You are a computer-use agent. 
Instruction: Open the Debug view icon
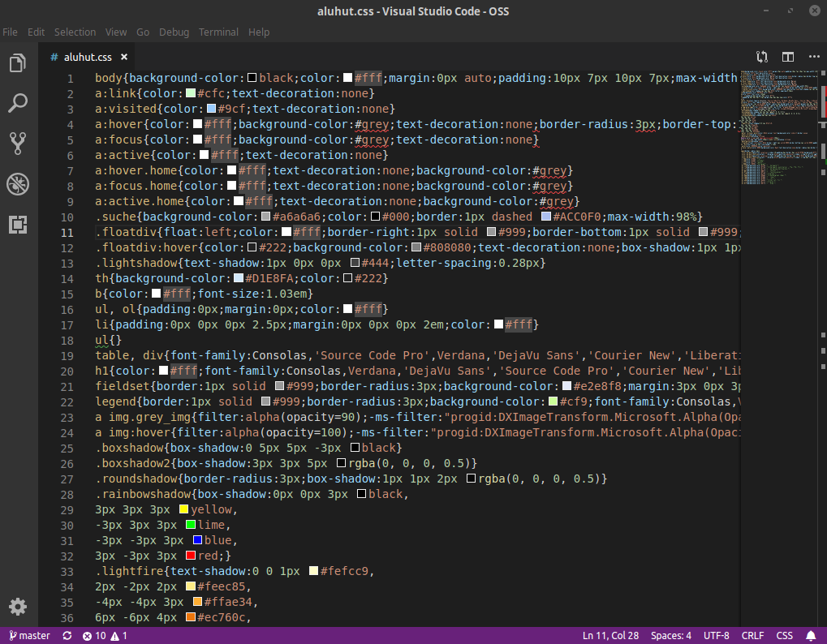click(x=17, y=184)
